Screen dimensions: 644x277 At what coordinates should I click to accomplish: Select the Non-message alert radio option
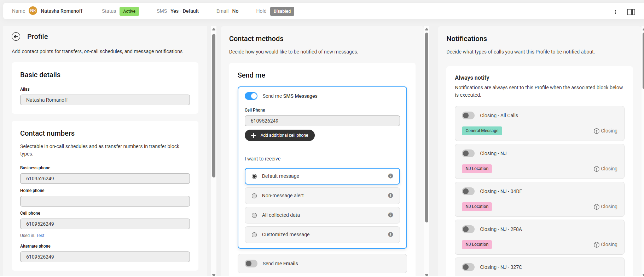pos(254,196)
